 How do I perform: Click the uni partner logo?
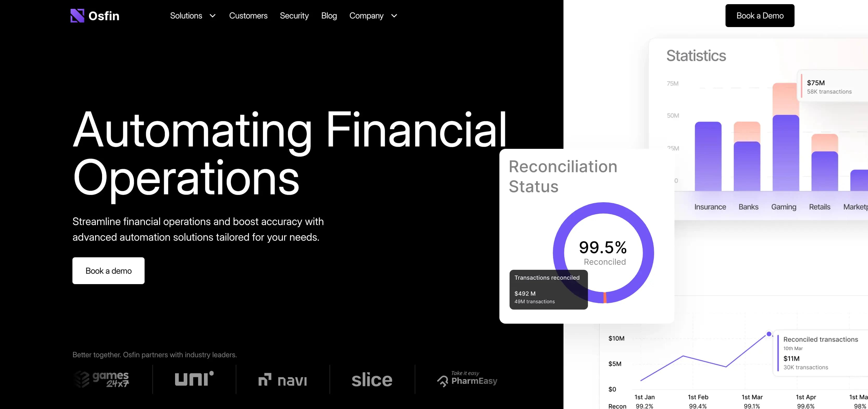(194, 379)
